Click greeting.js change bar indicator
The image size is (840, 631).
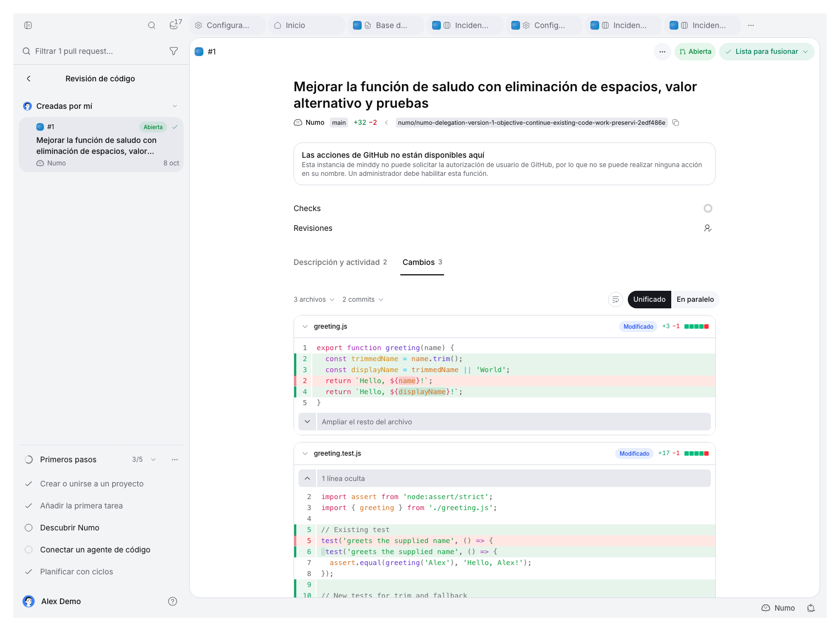697,326
